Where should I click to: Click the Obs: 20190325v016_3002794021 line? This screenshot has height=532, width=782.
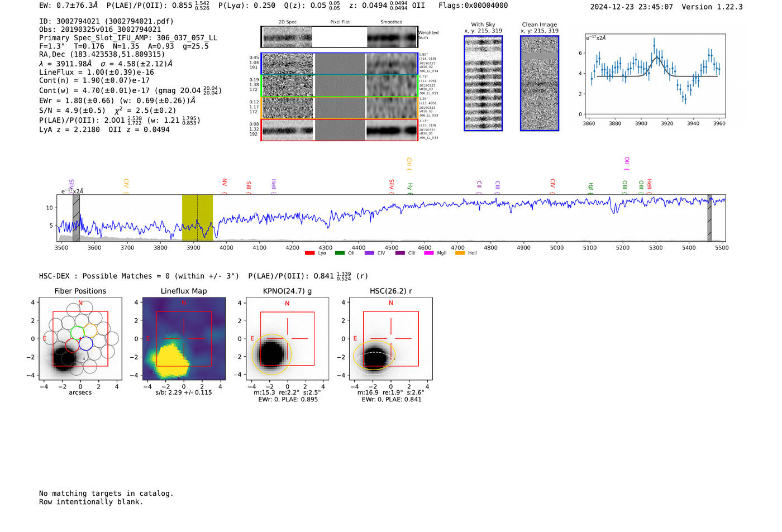click(x=100, y=30)
